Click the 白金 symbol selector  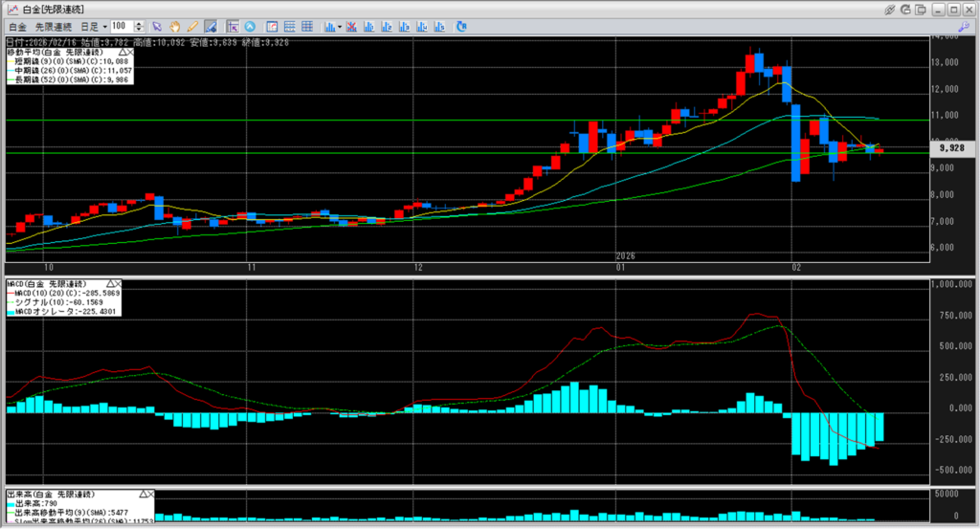click(x=17, y=26)
